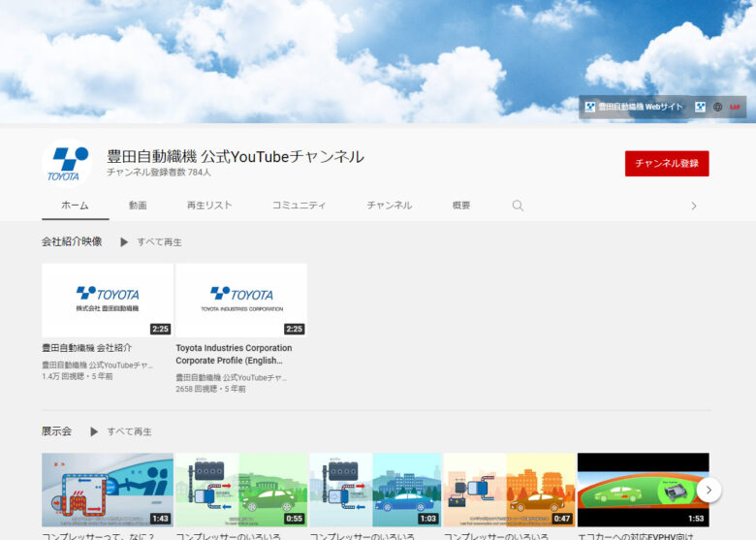
Task: Click the red L&F icon in banner
Action: pyautogui.click(x=735, y=107)
